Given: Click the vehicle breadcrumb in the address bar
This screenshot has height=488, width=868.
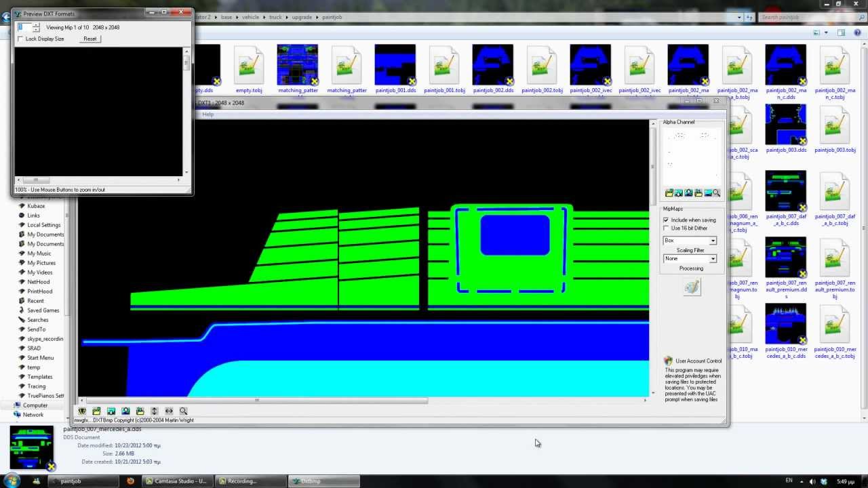Looking at the screenshot, I should tap(251, 17).
